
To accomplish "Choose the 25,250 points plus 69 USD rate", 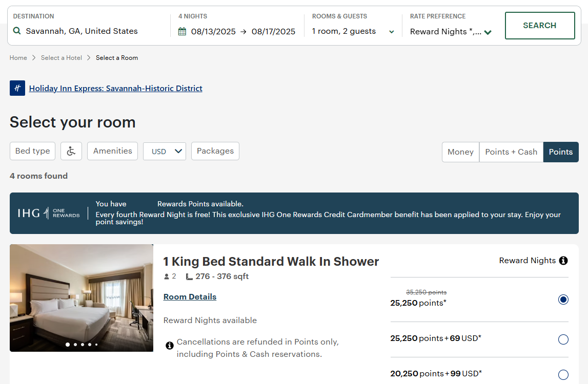I will click(563, 339).
